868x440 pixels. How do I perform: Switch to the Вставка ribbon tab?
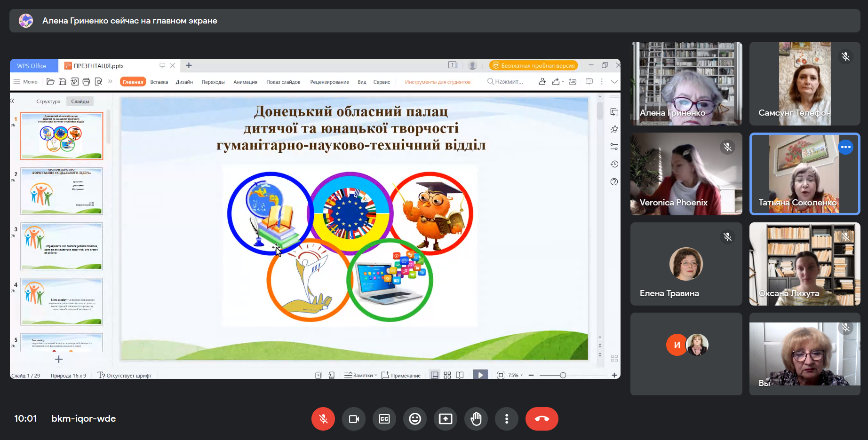click(159, 82)
